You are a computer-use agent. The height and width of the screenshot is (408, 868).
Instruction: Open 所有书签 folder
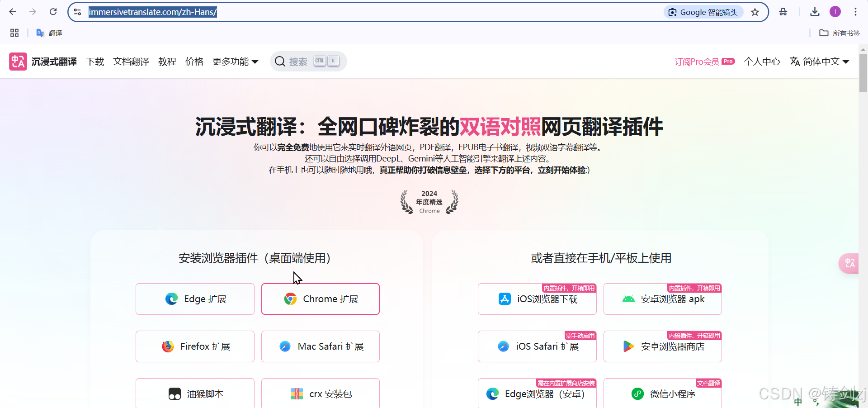840,33
